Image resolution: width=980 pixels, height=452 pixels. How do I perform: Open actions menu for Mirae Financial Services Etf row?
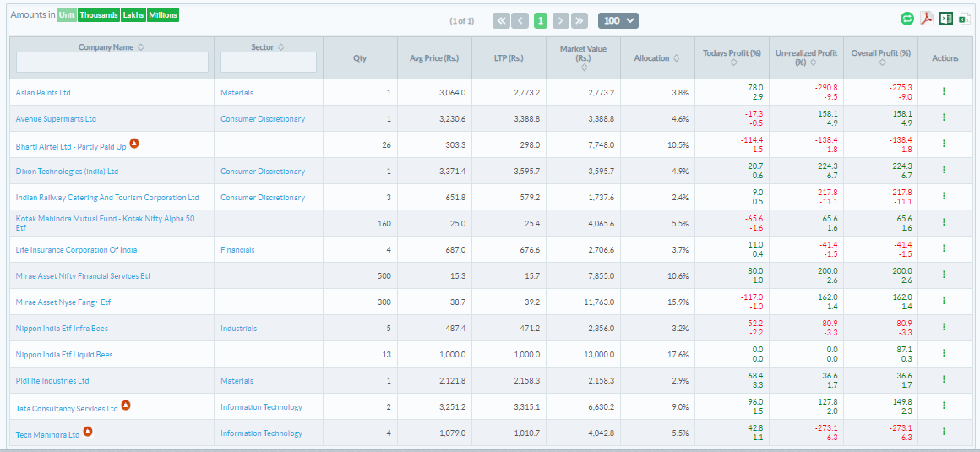944,275
